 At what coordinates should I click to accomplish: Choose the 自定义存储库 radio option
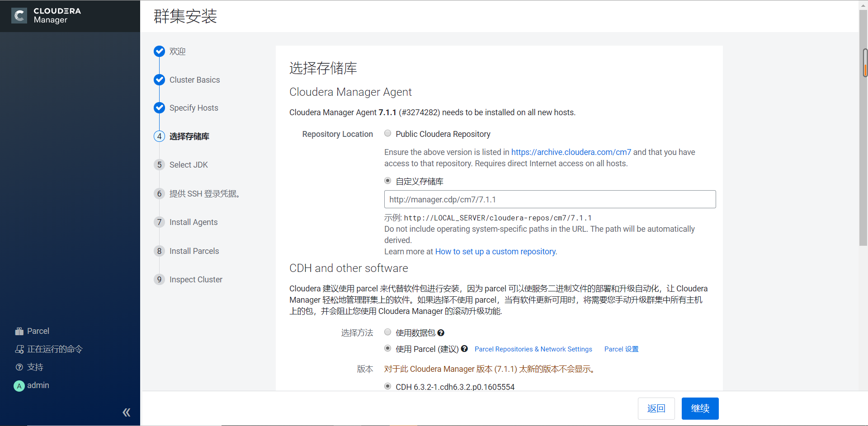point(387,181)
